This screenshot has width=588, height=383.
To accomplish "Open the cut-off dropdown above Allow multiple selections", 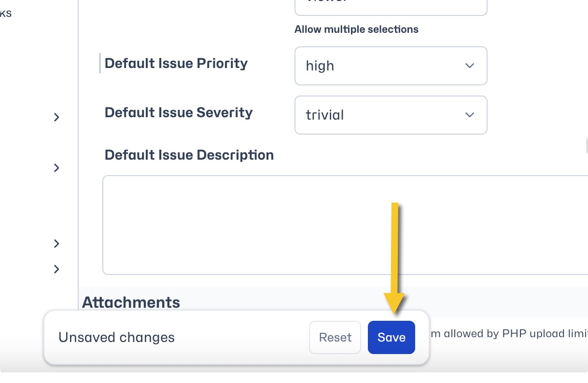I will pos(391,7).
